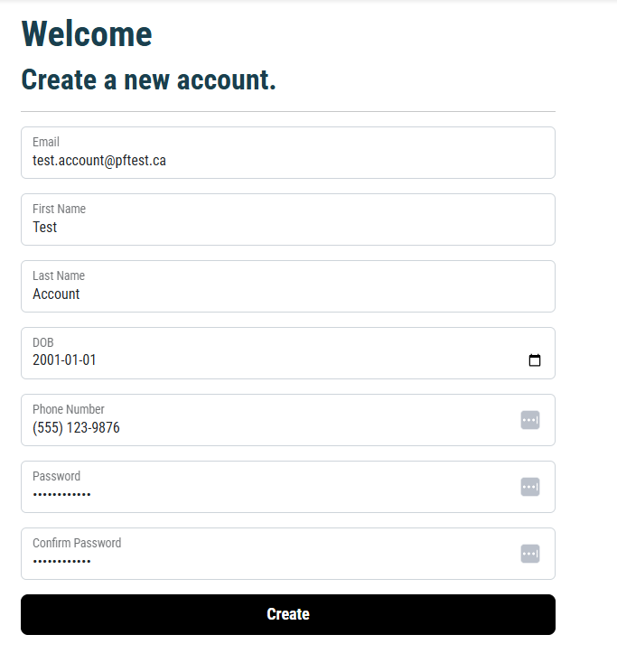
Task: Click the 'Create a new account.' subheading
Action: [148, 79]
